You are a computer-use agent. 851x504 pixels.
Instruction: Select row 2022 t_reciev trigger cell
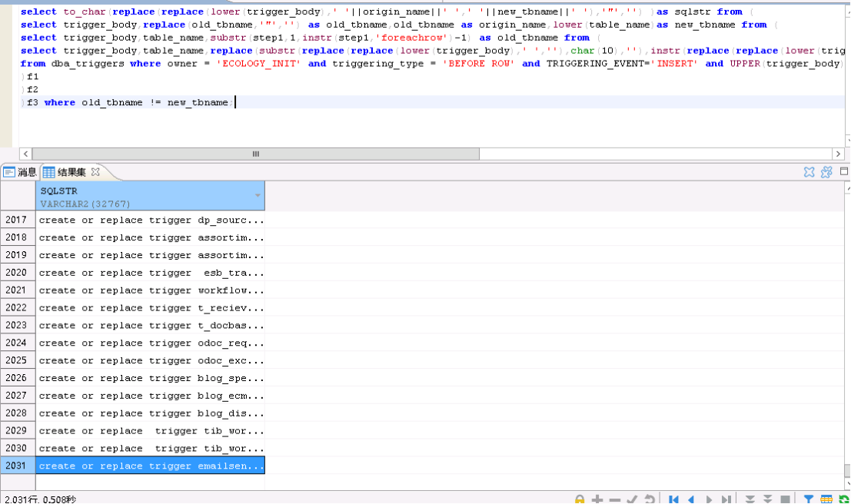pos(151,307)
